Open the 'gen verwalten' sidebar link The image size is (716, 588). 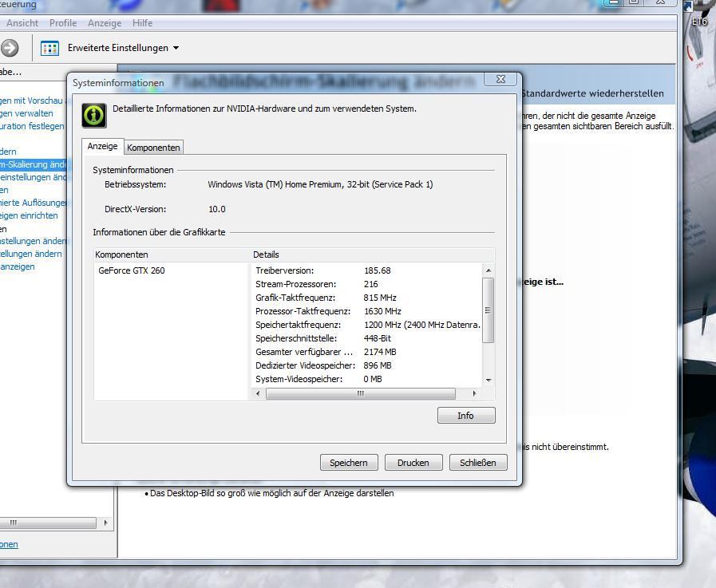click(x=26, y=113)
